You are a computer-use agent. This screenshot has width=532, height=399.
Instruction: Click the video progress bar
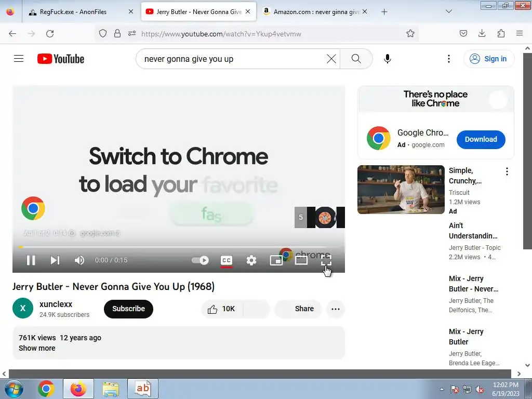pyautogui.click(x=179, y=247)
